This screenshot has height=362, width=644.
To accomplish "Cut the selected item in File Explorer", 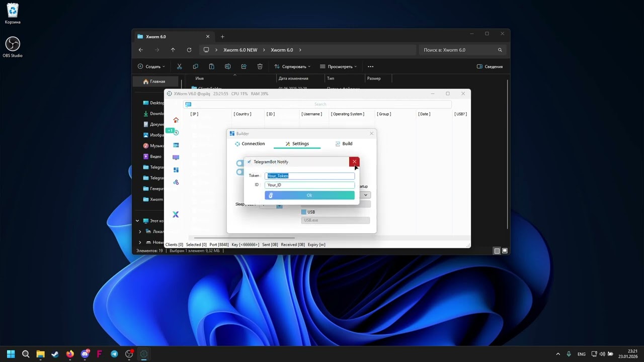I will click(x=179, y=66).
